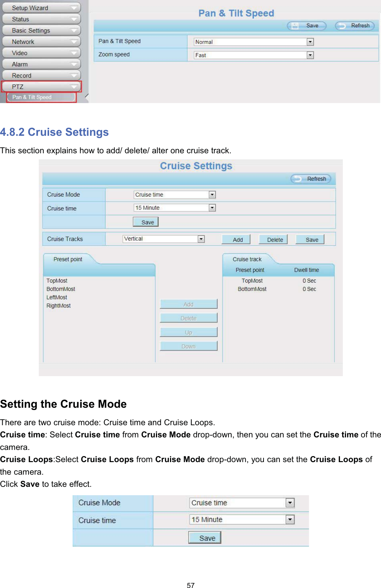The width and height of the screenshot is (381, 588).
Task: Expand the Status sidebar menu
Action: point(41,19)
